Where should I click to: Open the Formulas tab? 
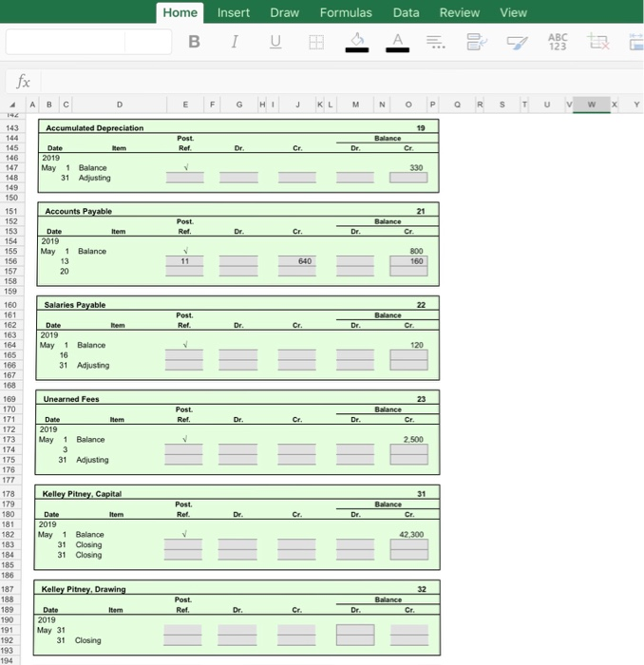346,12
